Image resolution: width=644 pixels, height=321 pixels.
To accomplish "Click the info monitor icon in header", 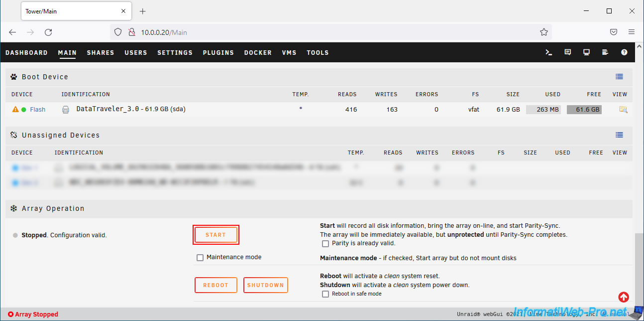I will (x=586, y=52).
